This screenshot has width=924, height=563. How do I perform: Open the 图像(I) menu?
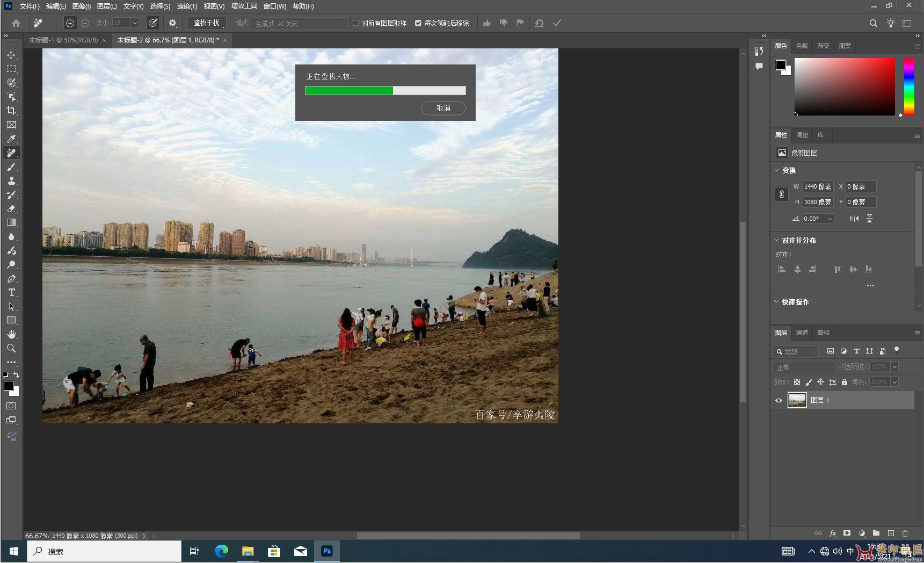(x=81, y=6)
